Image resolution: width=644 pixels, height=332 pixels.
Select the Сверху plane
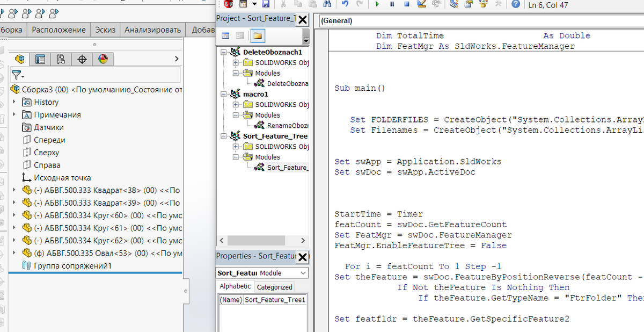coord(41,153)
